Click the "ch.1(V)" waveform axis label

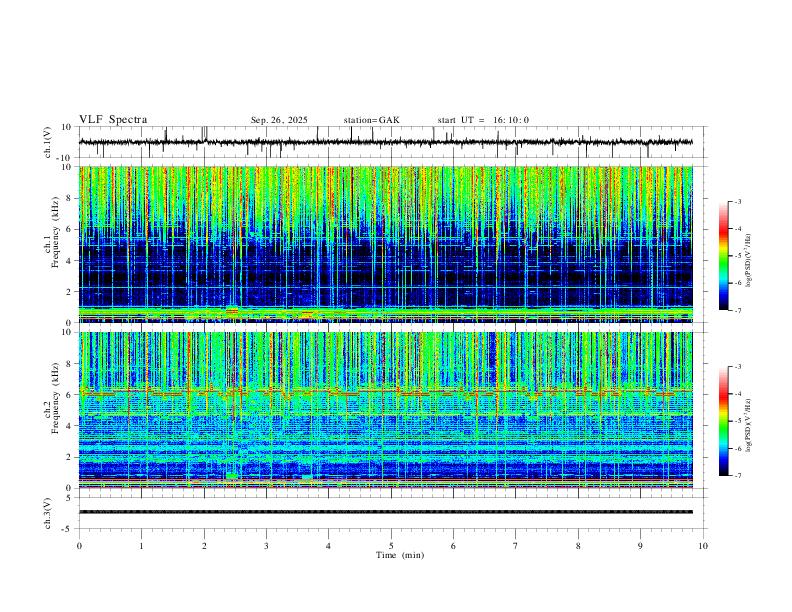(x=48, y=142)
